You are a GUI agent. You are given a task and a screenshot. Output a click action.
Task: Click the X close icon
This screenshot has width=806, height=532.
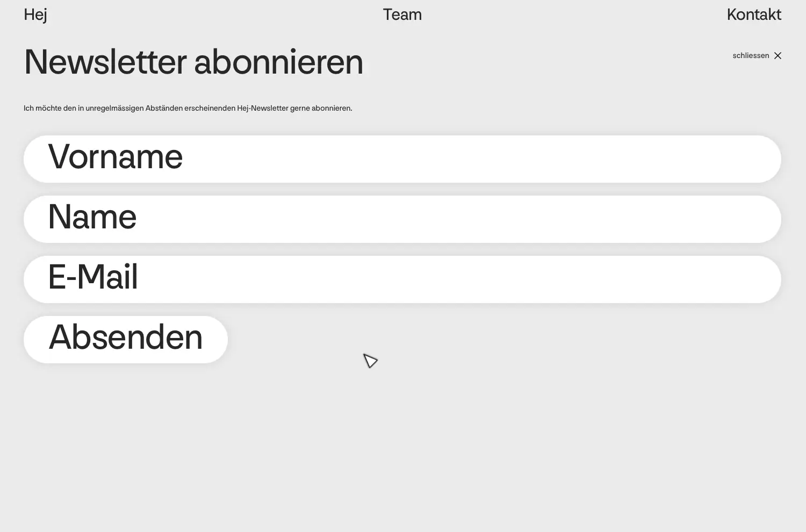[x=778, y=56]
